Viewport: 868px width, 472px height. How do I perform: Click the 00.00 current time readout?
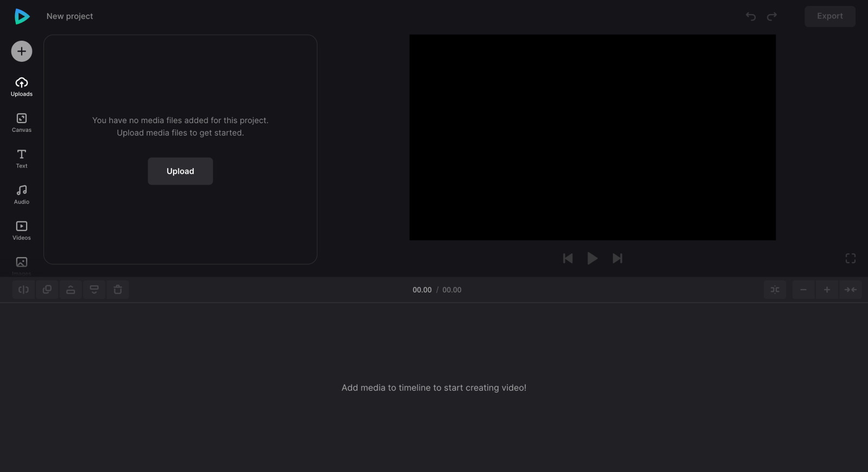(x=422, y=290)
